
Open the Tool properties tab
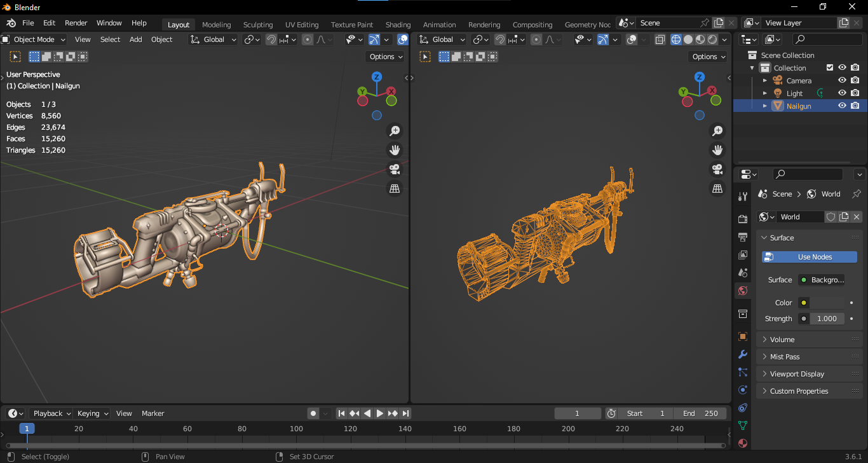743,197
